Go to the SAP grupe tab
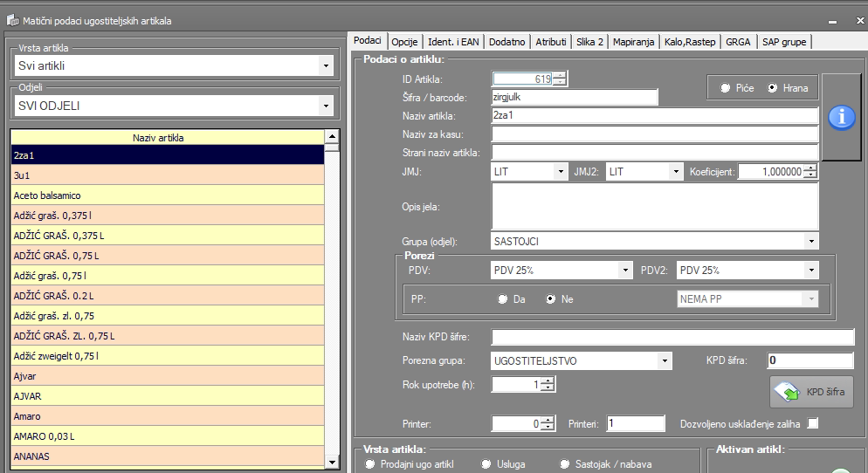This screenshot has width=868, height=473. coord(784,42)
